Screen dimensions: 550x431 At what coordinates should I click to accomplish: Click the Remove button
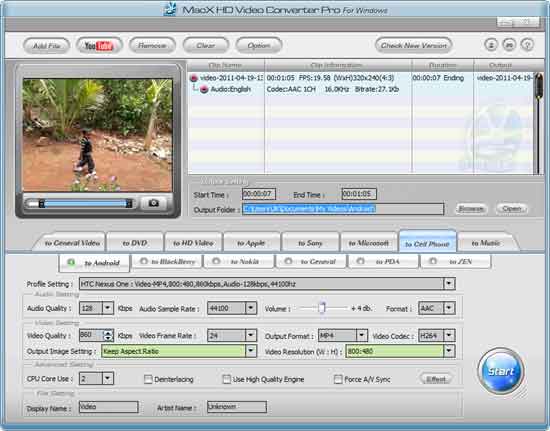(x=152, y=45)
